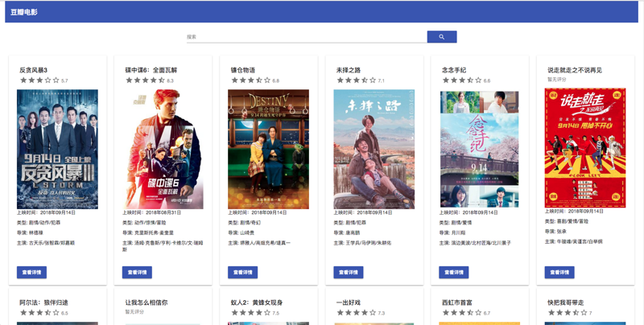This screenshot has height=325, width=644.
Task: Select 查看详情 on 未择之路 card
Action: 349,273
